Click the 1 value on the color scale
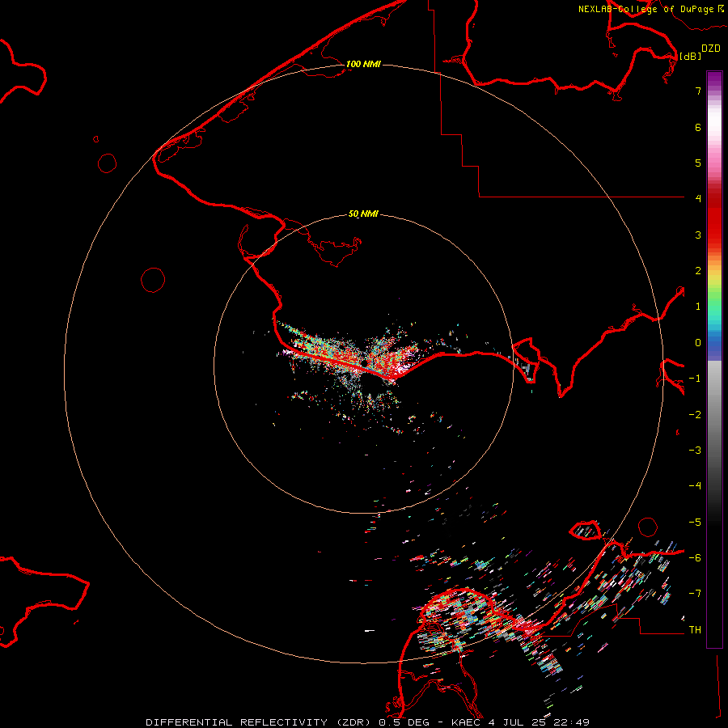Screen dimensions: 728x728 698,307
